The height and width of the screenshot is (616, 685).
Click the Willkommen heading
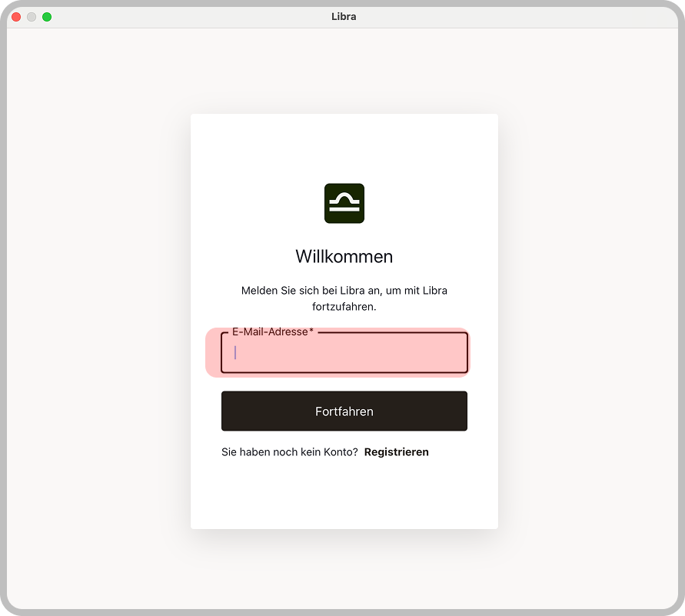click(344, 256)
